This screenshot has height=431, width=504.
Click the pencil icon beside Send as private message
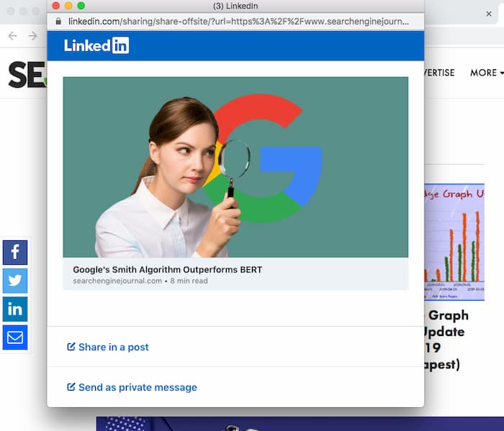[71, 386]
